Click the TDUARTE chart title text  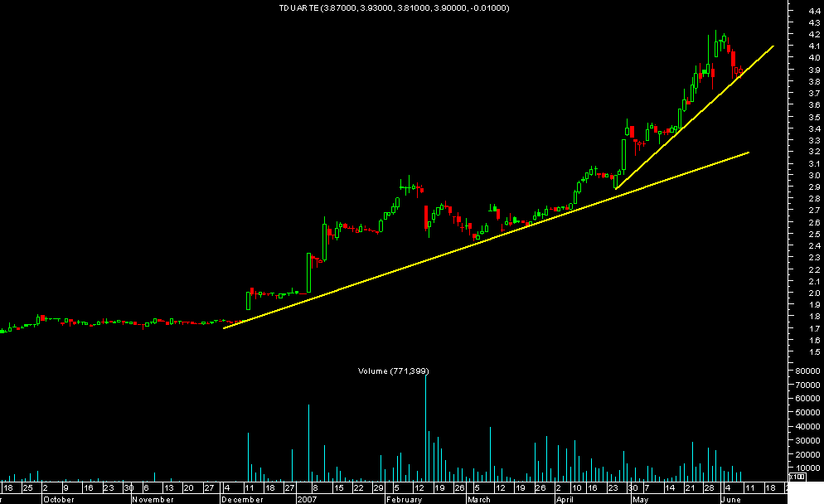click(394, 8)
